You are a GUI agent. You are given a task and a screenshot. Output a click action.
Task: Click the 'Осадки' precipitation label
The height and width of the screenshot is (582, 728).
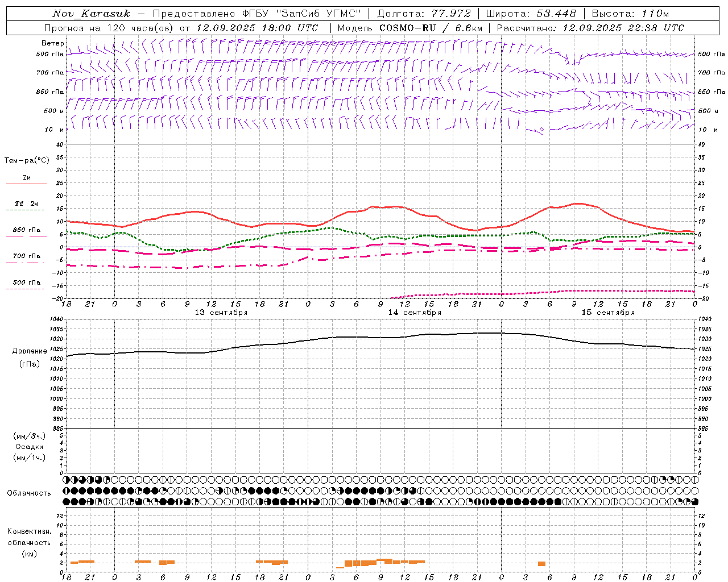(x=30, y=447)
